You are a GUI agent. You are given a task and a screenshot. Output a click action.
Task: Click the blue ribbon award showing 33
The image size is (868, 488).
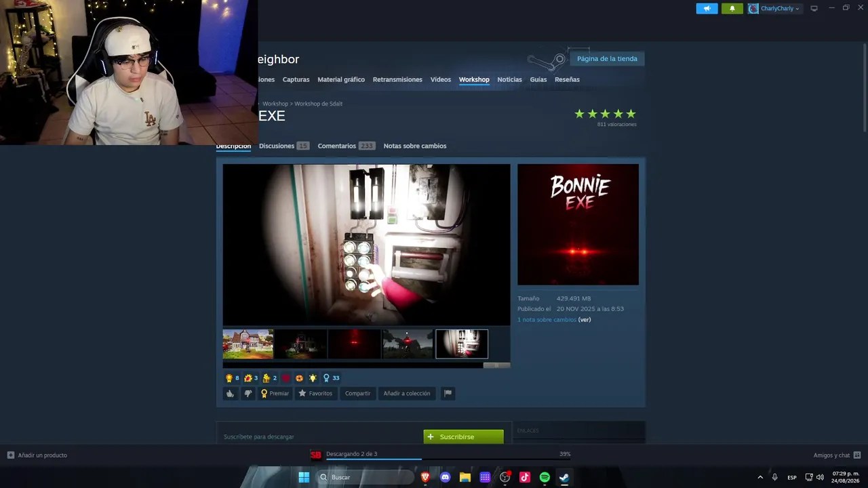(x=331, y=378)
